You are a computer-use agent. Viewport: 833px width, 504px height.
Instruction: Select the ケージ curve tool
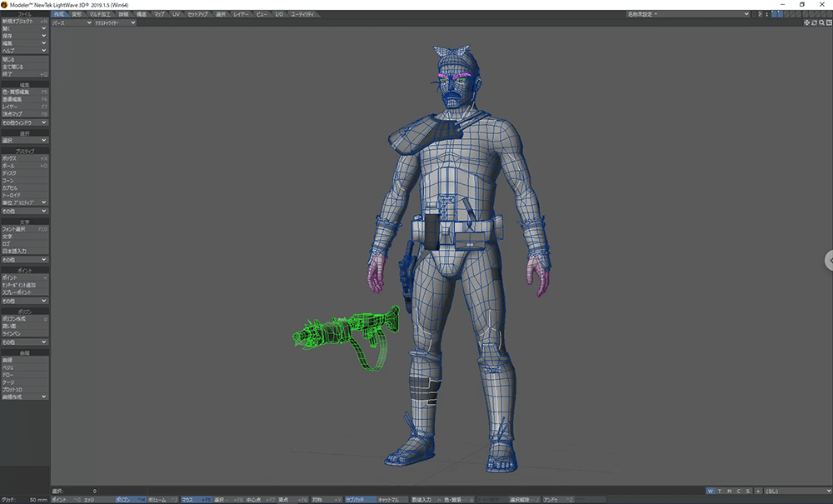pyautogui.click(x=24, y=382)
